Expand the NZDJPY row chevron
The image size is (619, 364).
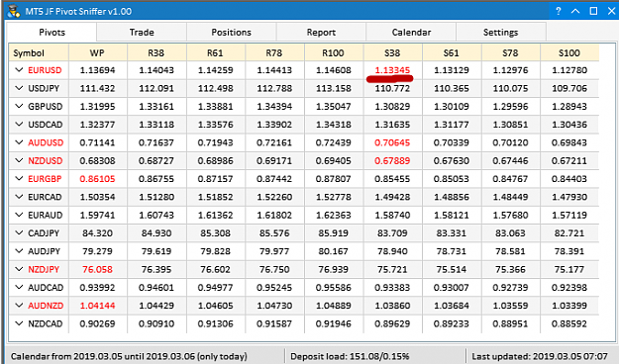point(19,270)
